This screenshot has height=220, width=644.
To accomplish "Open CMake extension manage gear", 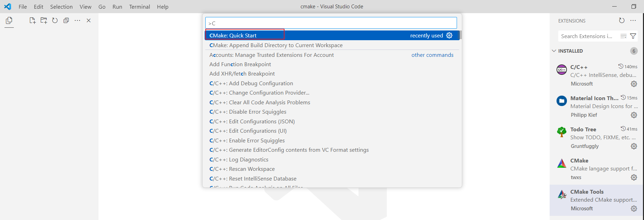I will pyautogui.click(x=634, y=177).
